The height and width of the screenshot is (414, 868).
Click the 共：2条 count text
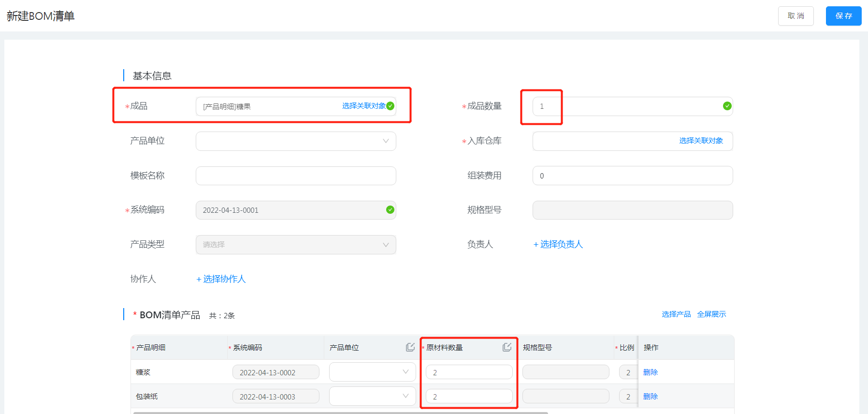(222, 315)
